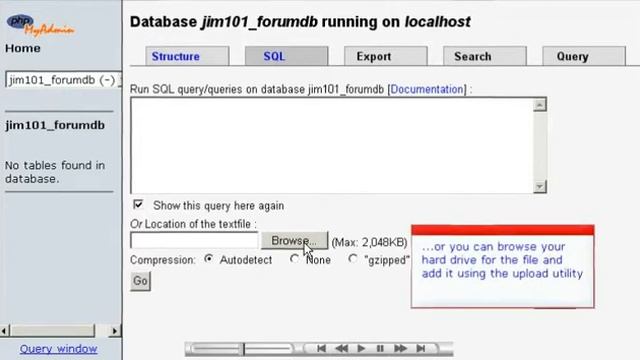
Task: Select None compression option
Action: coord(294,259)
